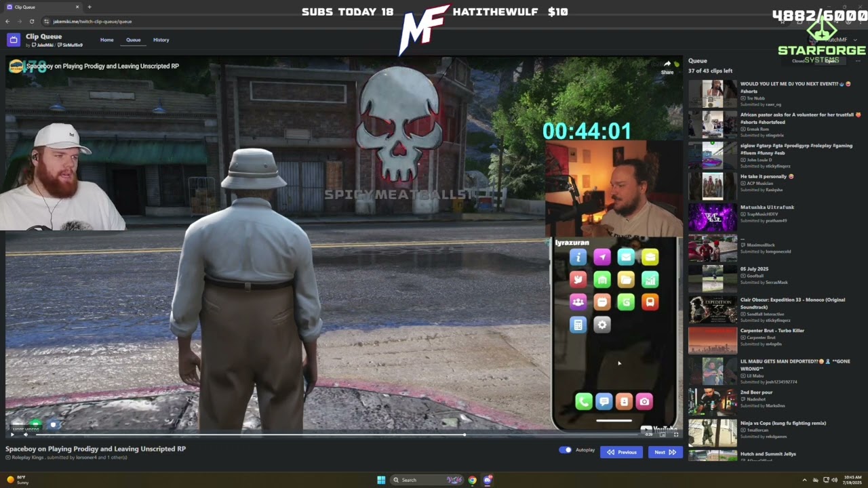Open Calculator app on in-game phone
868x488 pixels.
pos(578,325)
